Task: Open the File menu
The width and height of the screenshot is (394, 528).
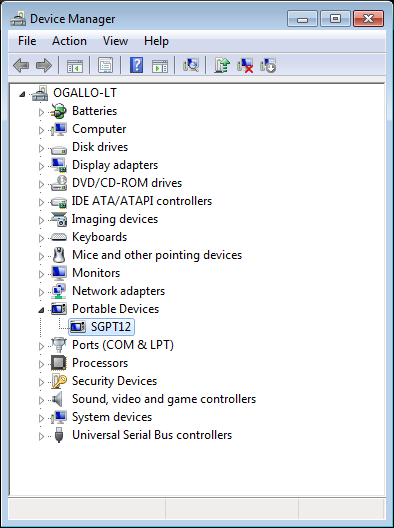Action: tap(27, 41)
